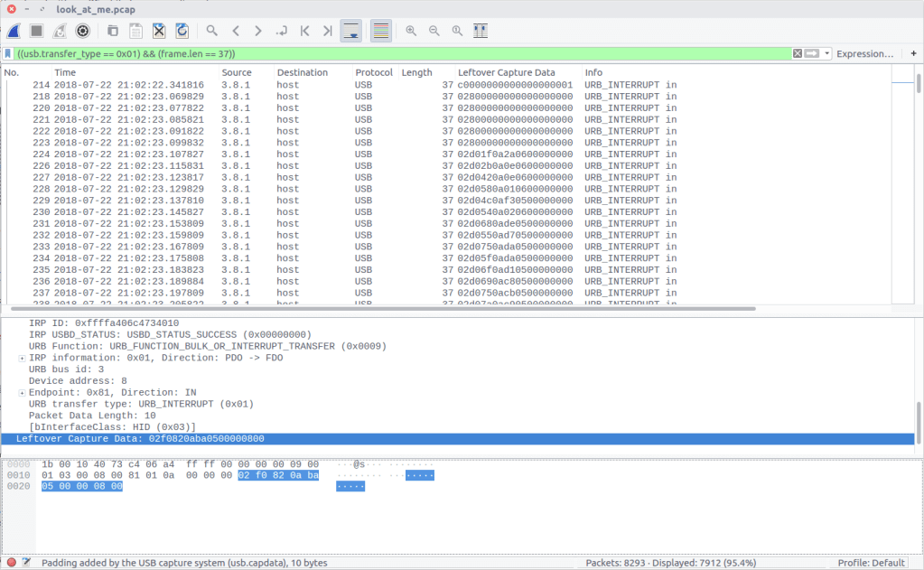Zoom in on packet list text
Screen dimensions: 924x570
click(x=411, y=31)
